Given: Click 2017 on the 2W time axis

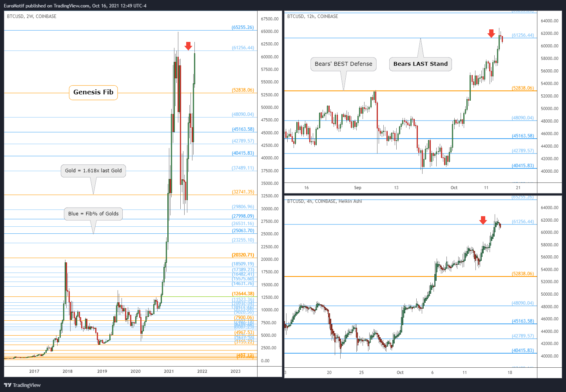Looking at the screenshot, I should (34, 371).
